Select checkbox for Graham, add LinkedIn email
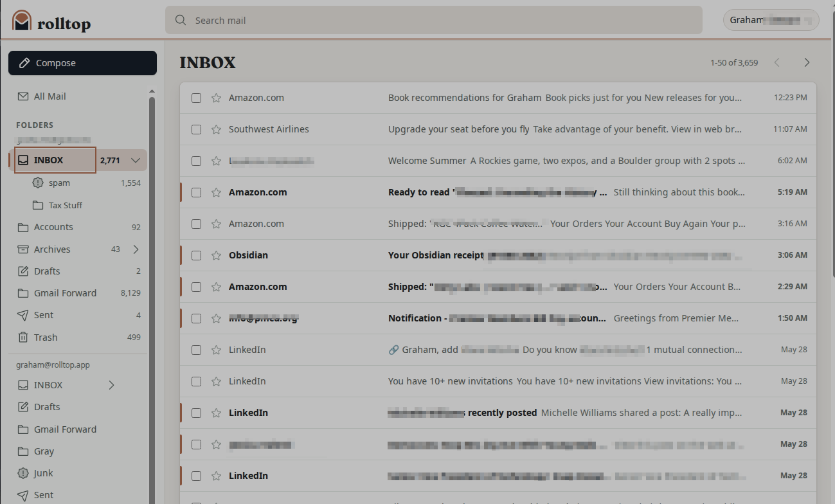835x504 pixels. point(197,350)
